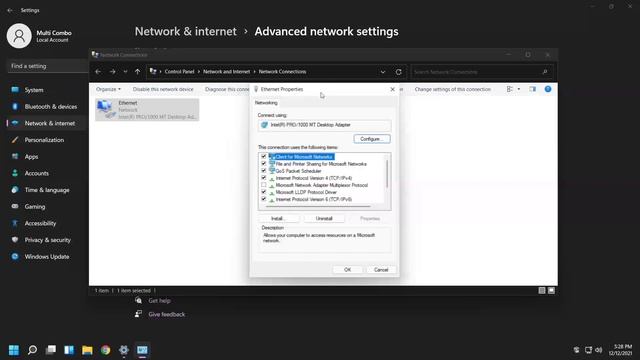Click Control Panel in breadcrumb
Image resolution: width=640 pixels, height=360 pixels.
tap(179, 71)
